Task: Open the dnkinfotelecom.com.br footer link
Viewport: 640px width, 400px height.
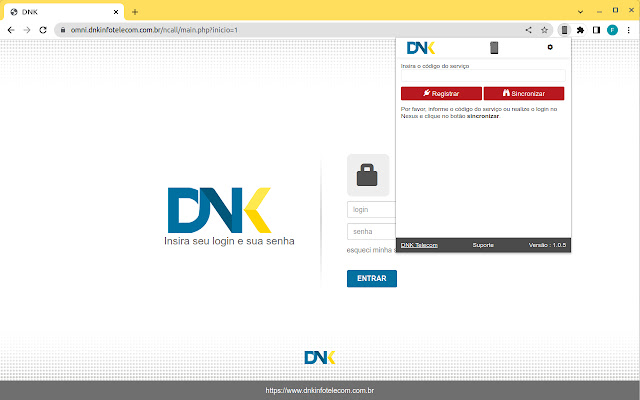Action: pos(320,391)
